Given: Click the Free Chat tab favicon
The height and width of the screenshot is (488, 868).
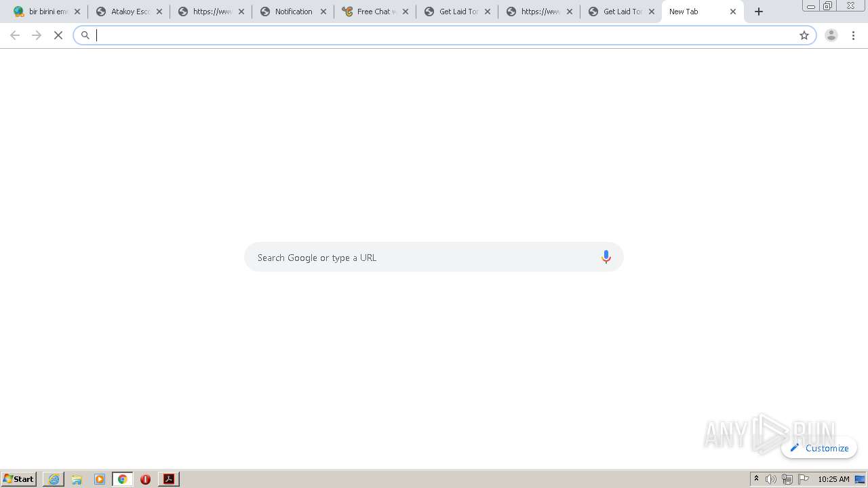Looking at the screenshot, I should 347,12.
